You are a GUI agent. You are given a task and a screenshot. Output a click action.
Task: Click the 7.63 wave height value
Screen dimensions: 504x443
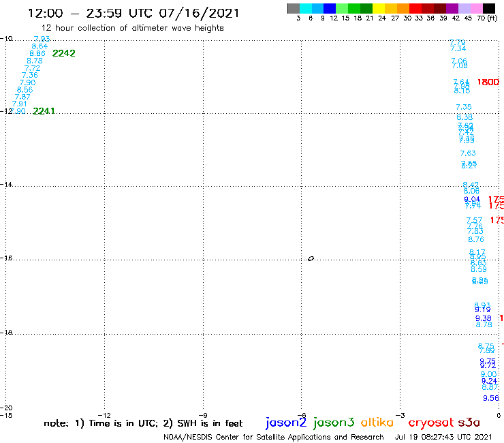pyautogui.click(x=468, y=153)
